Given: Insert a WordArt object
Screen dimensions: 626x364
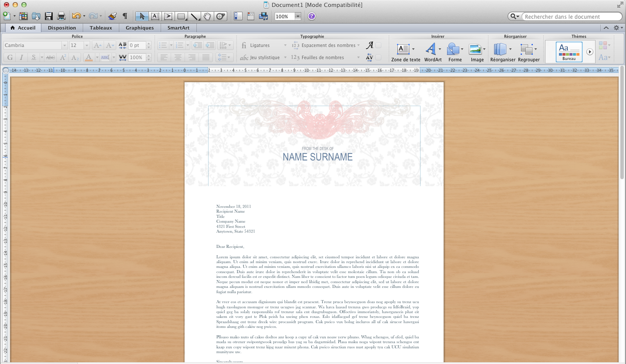Looking at the screenshot, I should [x=431, y=51].
